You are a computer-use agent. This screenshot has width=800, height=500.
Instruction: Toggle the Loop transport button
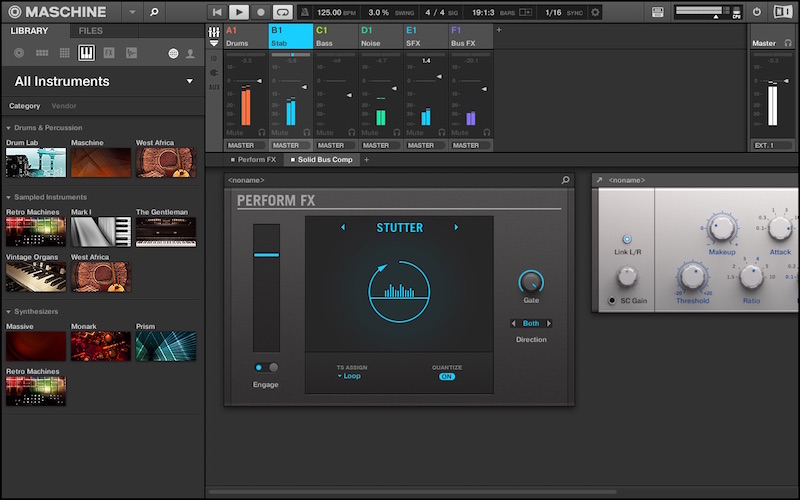(283, 12)
